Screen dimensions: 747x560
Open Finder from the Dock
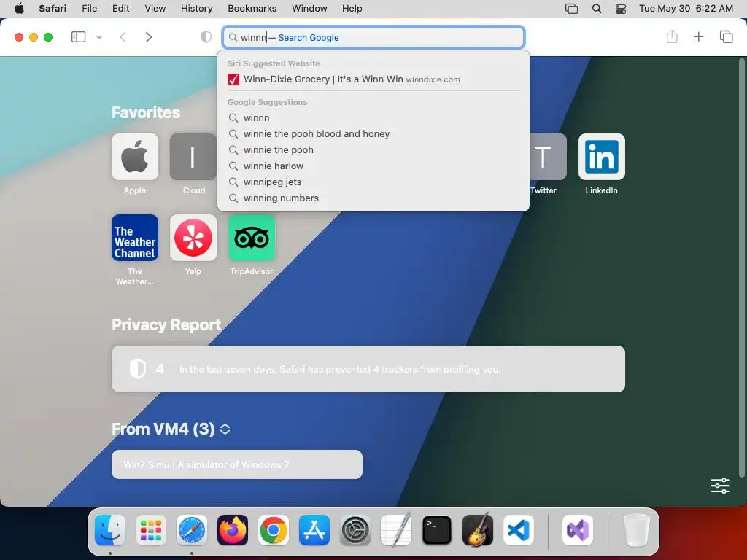[110, 530]
